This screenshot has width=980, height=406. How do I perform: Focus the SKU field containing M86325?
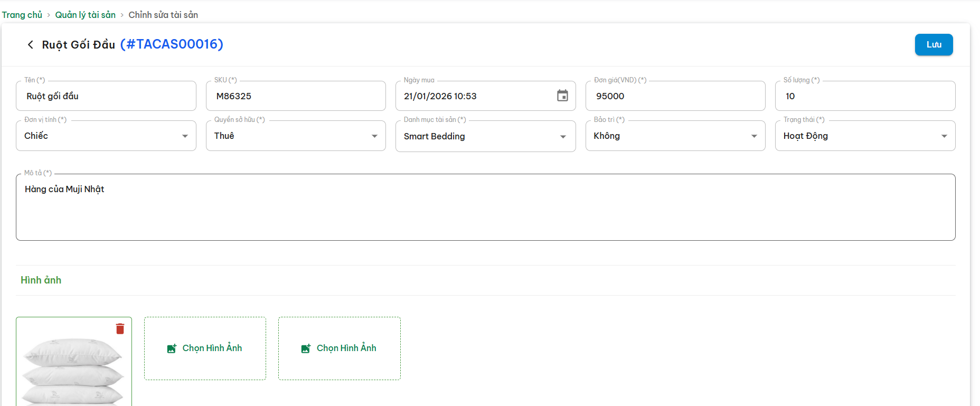pyautogui.click(x=296, y=96)
